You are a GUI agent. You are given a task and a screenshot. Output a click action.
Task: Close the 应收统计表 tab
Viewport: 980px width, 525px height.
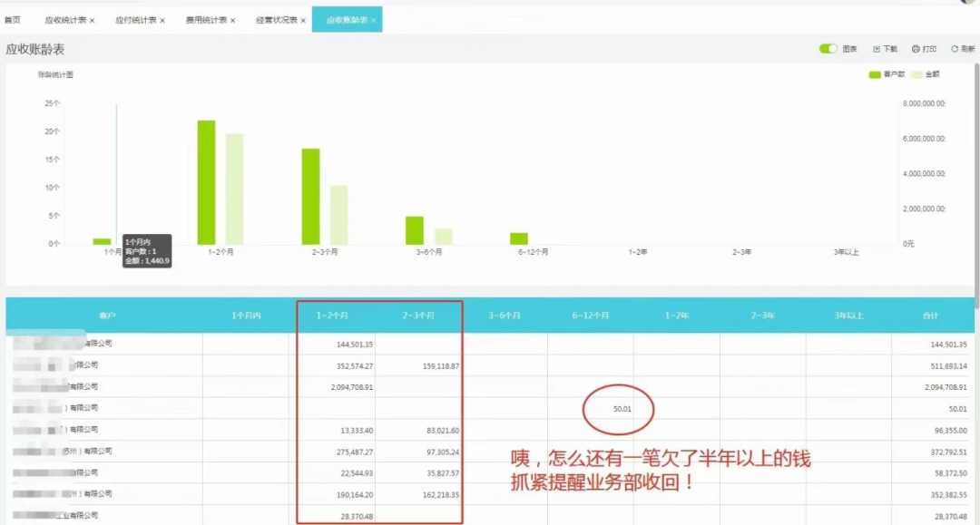pyautogui.click(x=92, y=21)
